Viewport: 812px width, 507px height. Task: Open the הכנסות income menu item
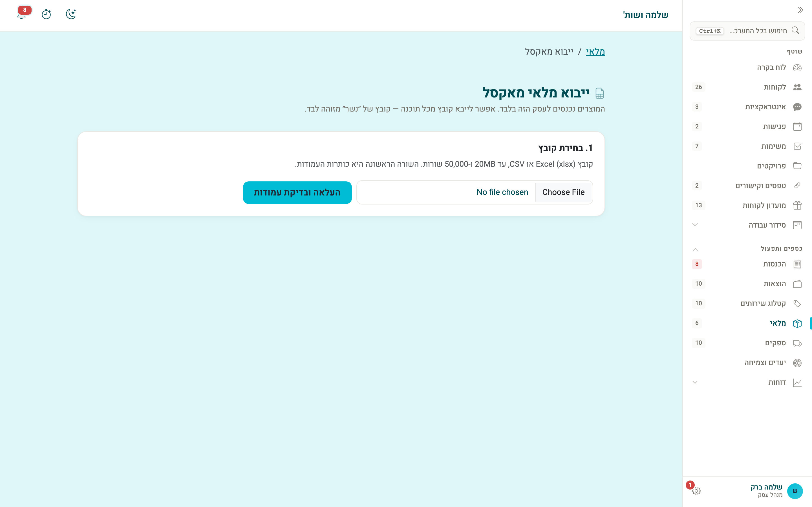(x=747, y=264)
